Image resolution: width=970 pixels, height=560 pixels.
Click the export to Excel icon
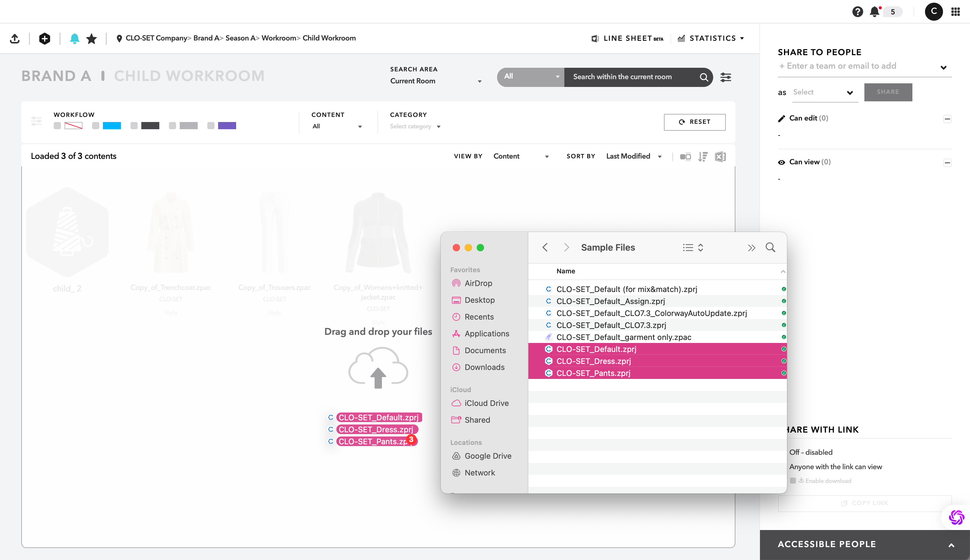tap(720, 156)
